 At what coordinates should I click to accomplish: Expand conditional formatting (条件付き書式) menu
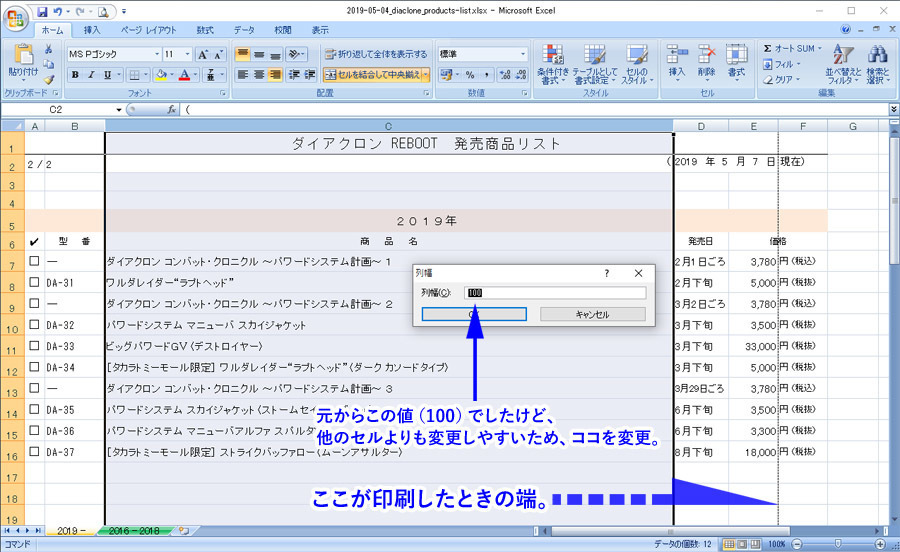553,65
